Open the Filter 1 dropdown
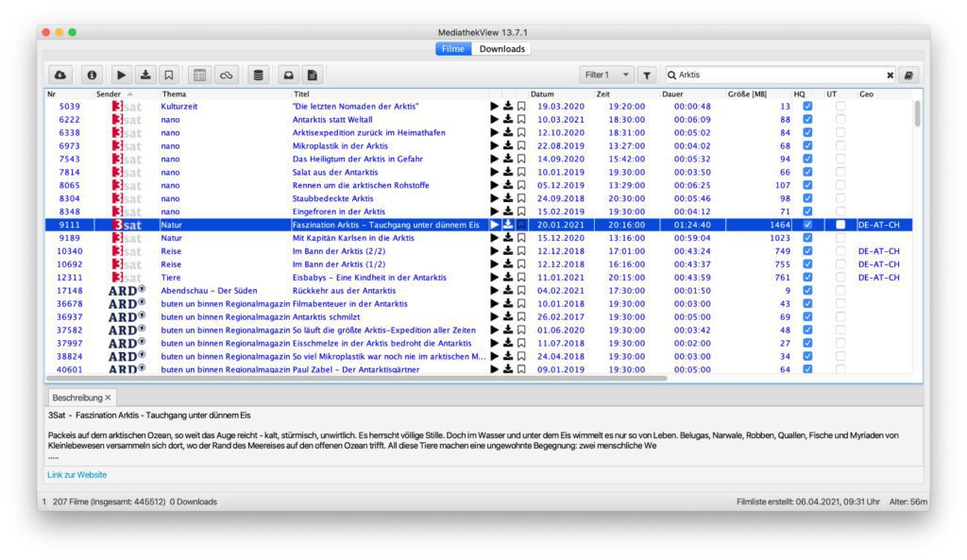 [608, 75]
